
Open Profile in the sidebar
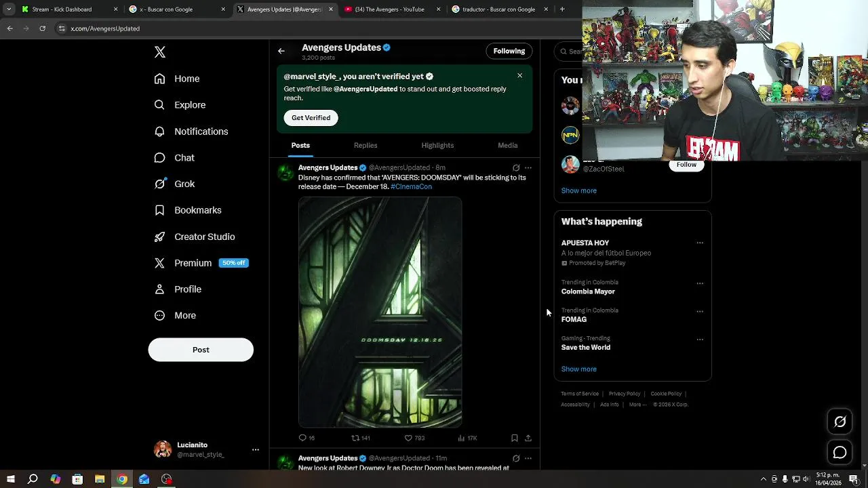(x=178, y=289)
